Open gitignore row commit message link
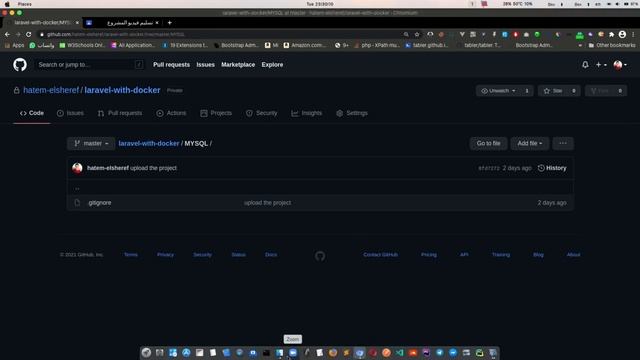Screen dimensions: 640x360 tap(267, 202)
